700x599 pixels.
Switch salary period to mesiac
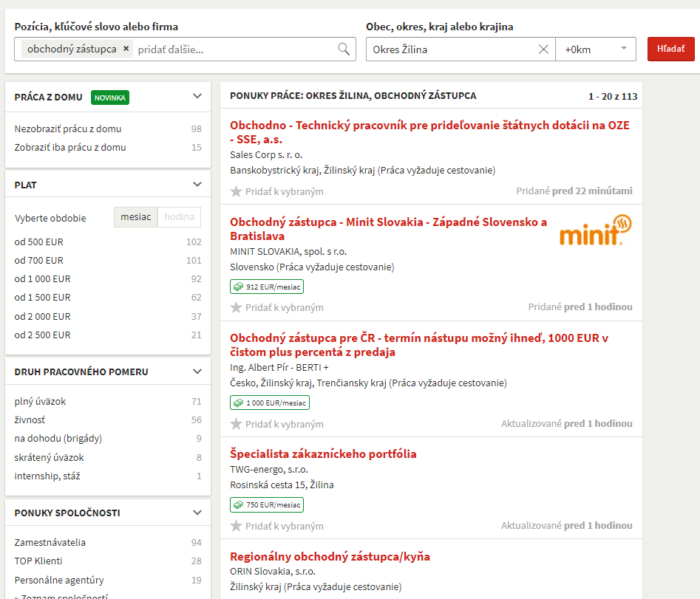pyautogui.click(x=136, y=216)
